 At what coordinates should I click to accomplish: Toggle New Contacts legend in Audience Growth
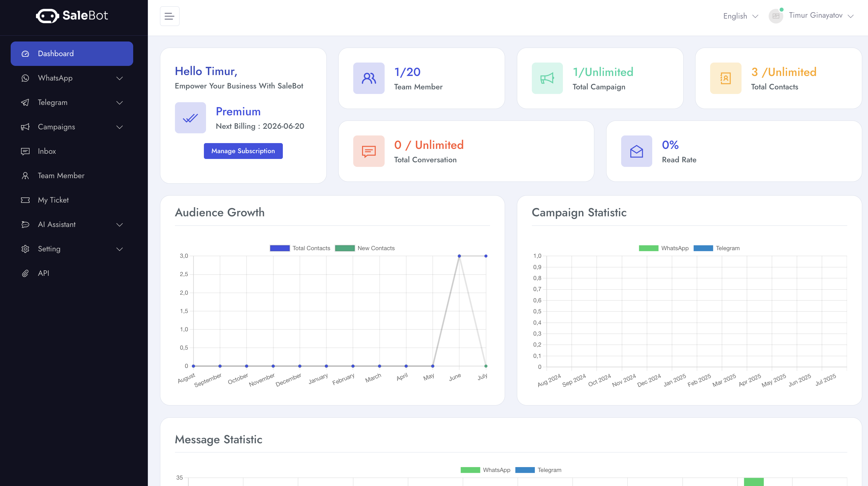(365, 248)
